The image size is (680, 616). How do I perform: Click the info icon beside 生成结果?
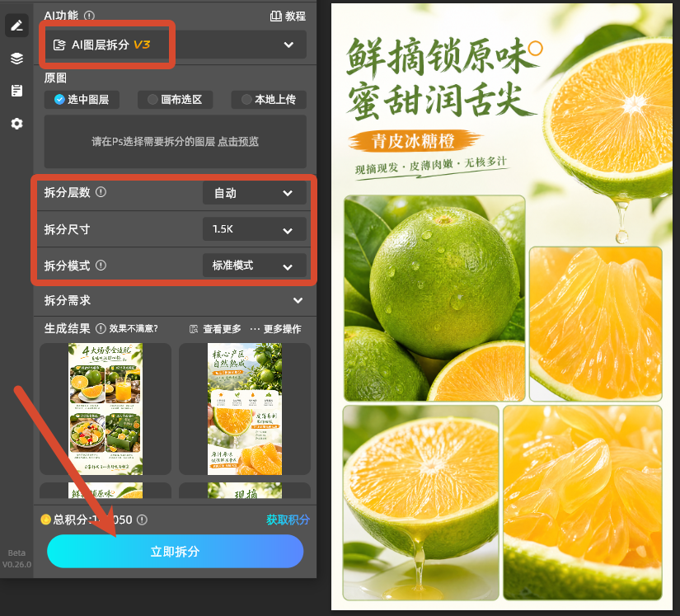tap(101, 328)
